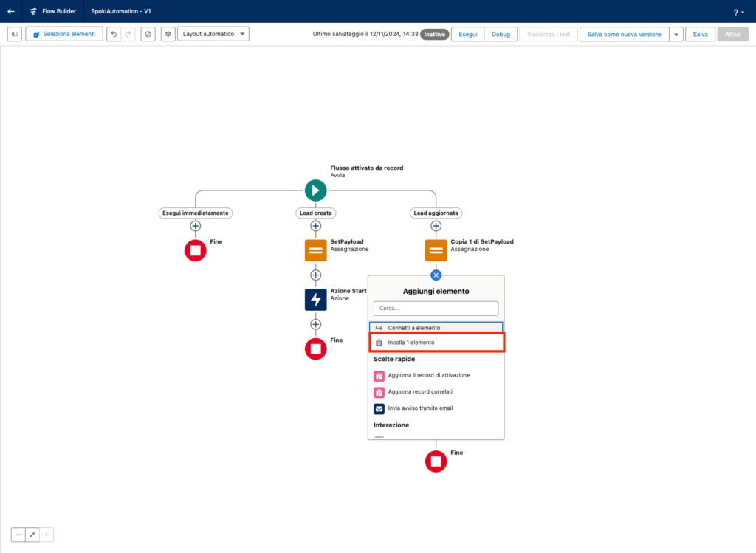756x553 pixels.
Task: Select Copia 1 di SetPayload element
Action: click(436, 250)
